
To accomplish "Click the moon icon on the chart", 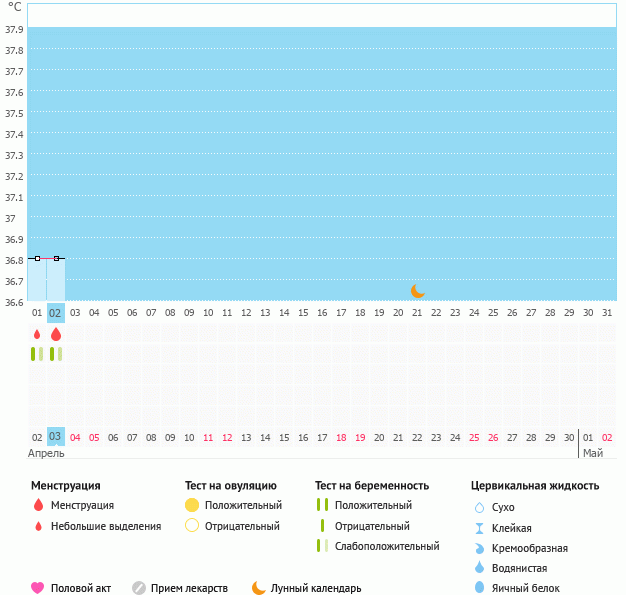I will (418, 291).
